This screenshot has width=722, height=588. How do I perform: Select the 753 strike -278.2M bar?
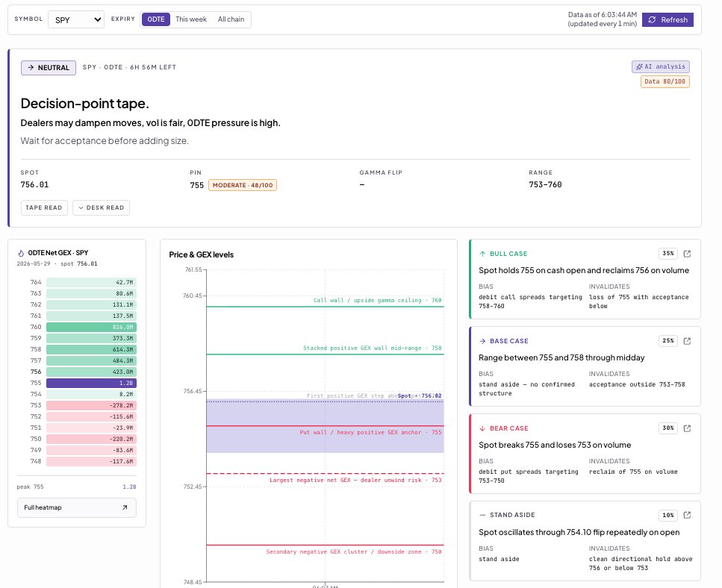(x=91, y=405)
